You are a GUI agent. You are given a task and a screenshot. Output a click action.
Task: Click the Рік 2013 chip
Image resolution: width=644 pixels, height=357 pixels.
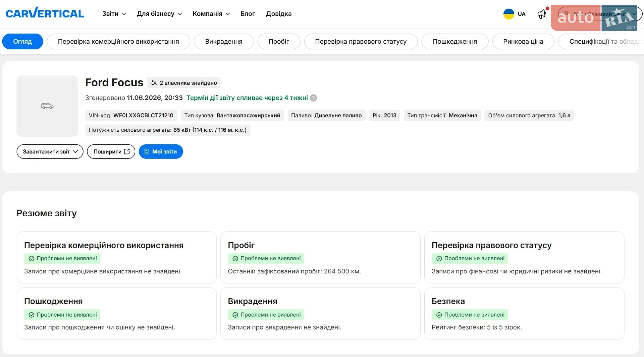(x=384, y=115)
